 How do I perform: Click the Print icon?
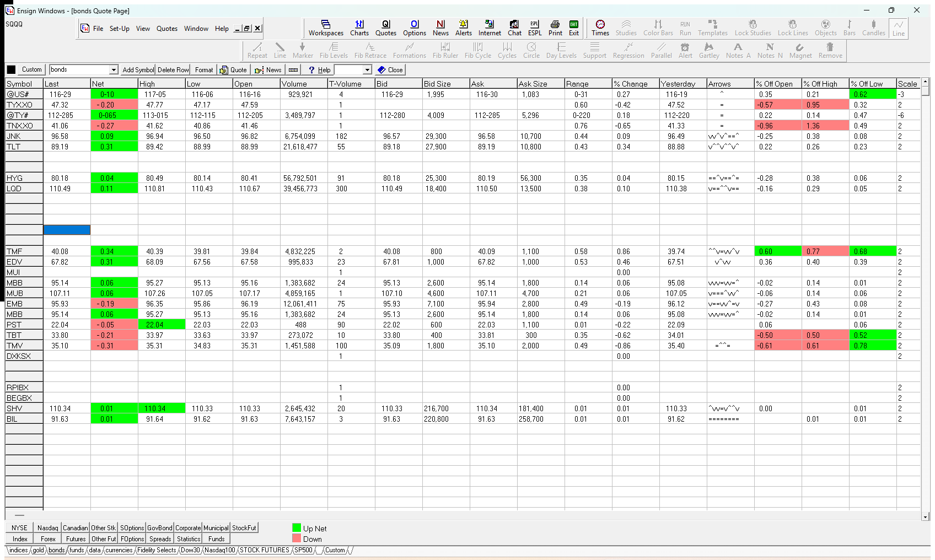click(555, 28)
